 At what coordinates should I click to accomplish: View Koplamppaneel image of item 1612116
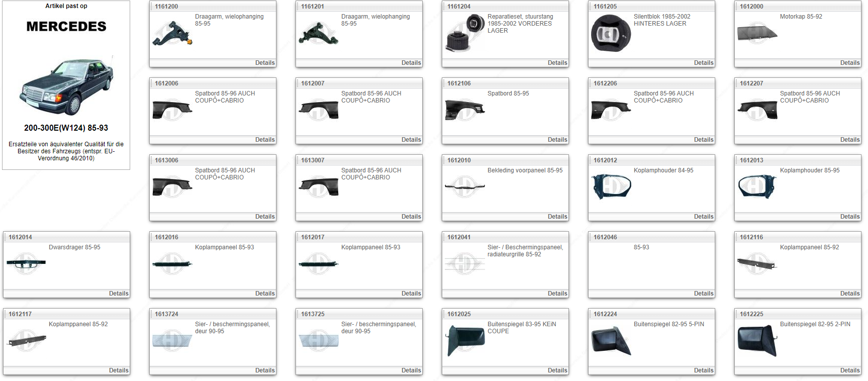(x=757, y=264)
